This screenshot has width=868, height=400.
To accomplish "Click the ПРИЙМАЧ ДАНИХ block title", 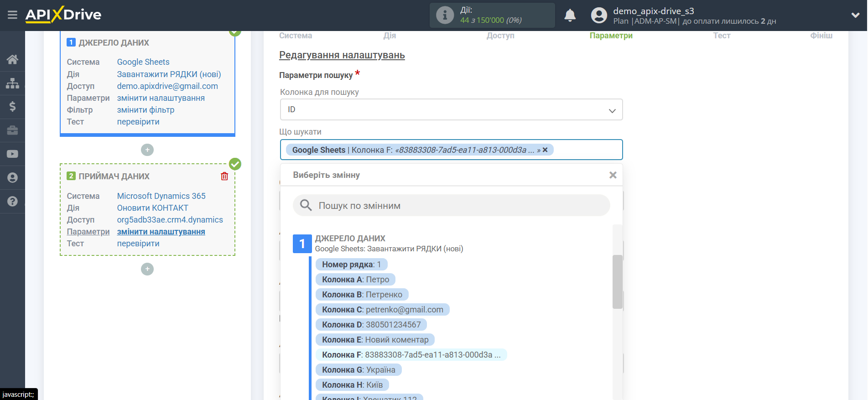I will [114, 177].
